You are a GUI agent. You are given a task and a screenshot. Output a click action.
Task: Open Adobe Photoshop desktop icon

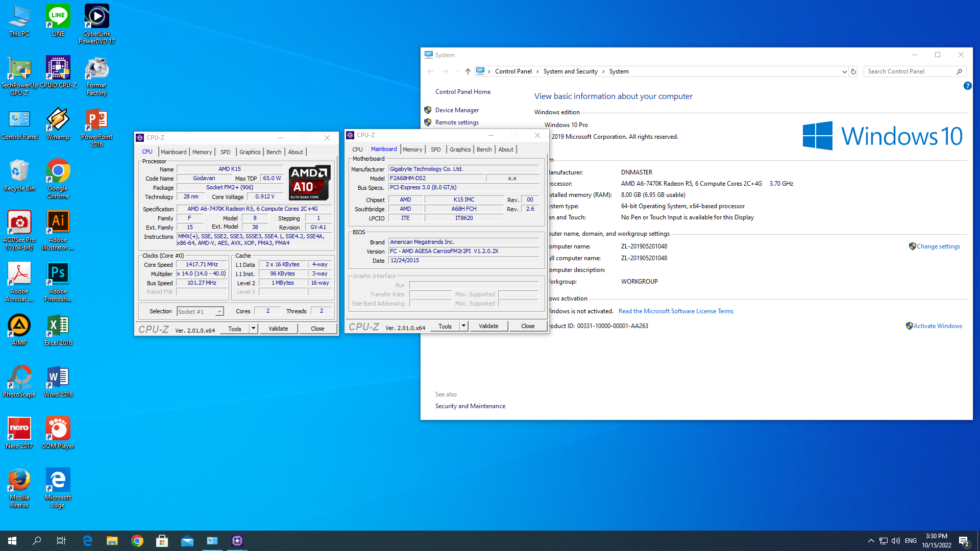[58, 282]
